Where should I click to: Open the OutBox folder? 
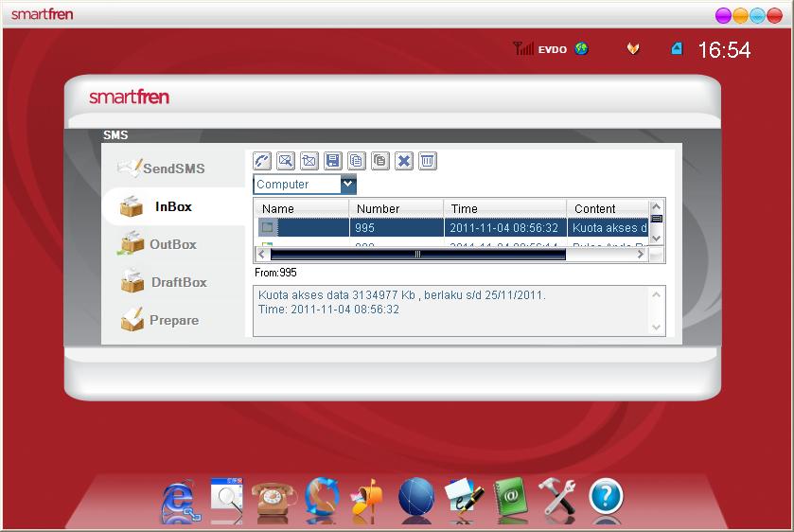[157, 243]
